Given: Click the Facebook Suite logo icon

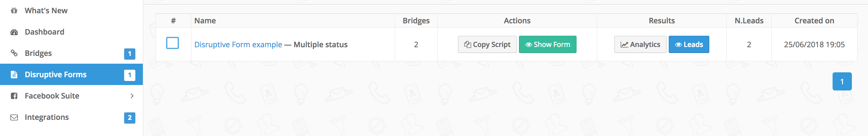Looking at the screenshot, I should coord(14,96).
